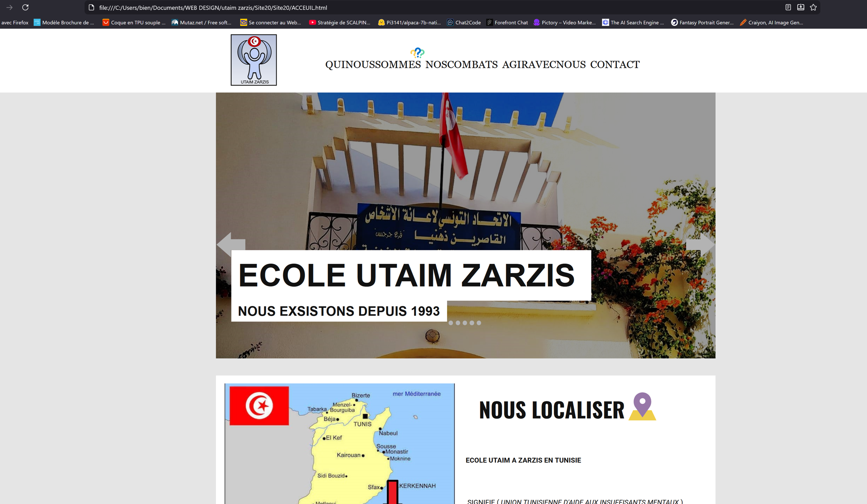
Task: Open the Chat2Code bookmark
Action: 464,23
